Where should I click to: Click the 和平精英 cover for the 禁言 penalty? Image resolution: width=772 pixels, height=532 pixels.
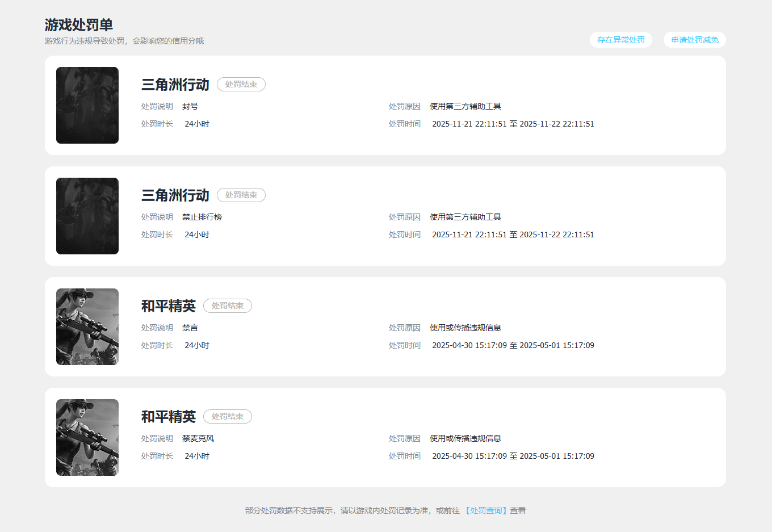point(87,326)
